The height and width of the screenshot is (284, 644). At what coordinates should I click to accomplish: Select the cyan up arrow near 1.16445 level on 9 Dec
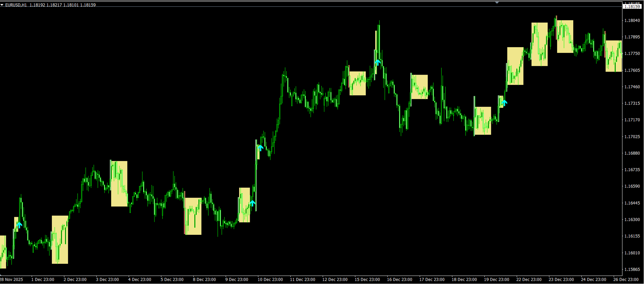(253, 203)
